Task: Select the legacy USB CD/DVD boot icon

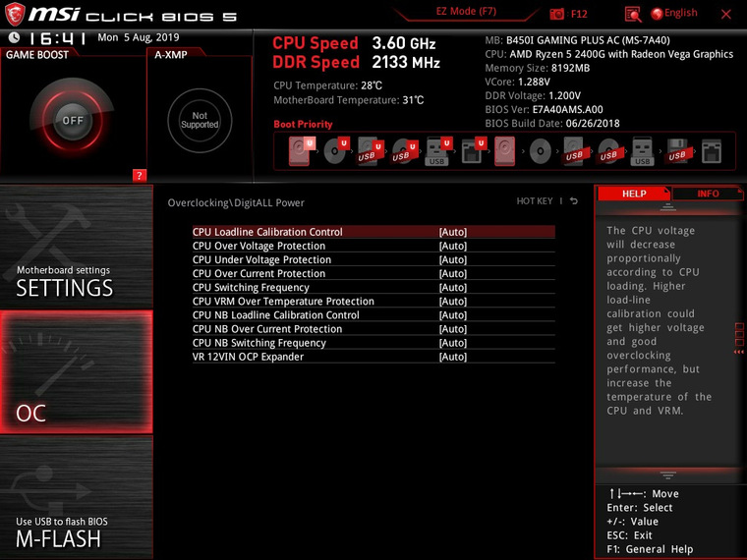Action: pos(608,151)
